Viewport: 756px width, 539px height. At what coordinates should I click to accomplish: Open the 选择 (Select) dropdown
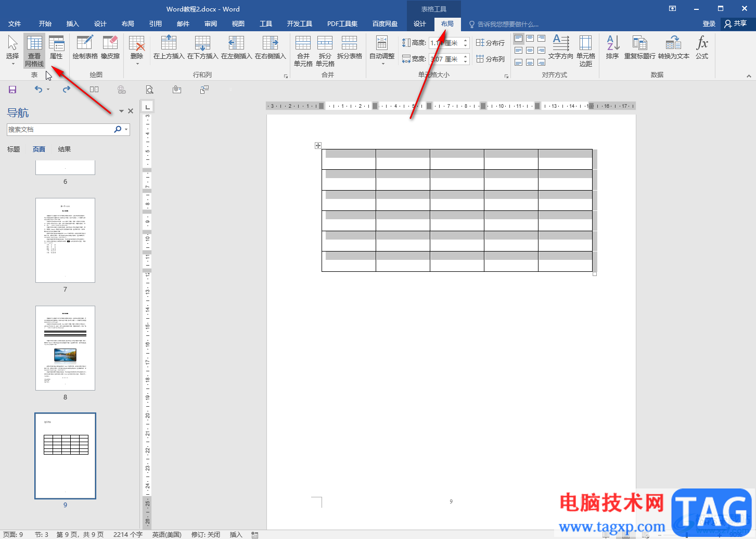[x=12, y=51]
